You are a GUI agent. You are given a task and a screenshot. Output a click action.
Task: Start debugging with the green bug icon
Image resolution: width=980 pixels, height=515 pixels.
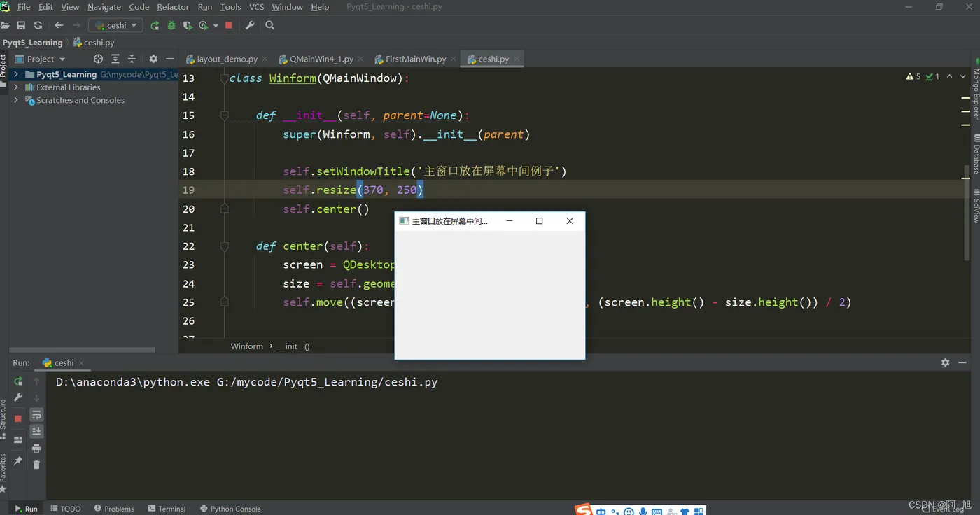(x=171, y=25)
